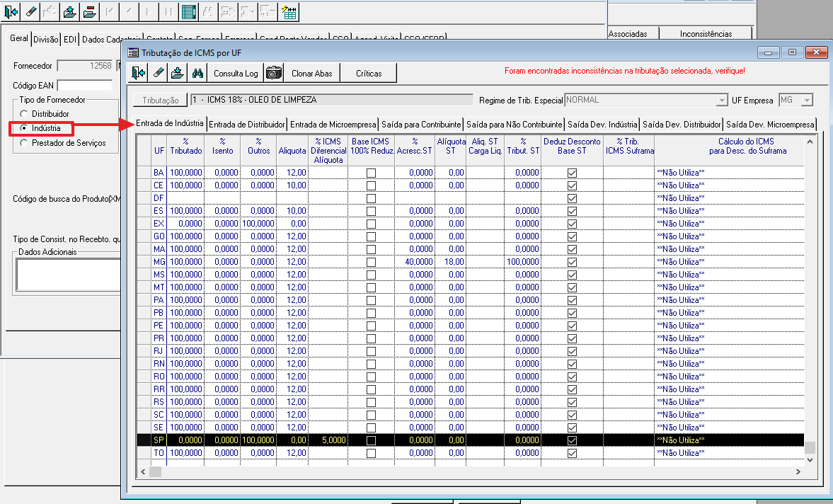
Task: Open the Regime de Trib. Especial dropdown
Action: tap(722, 101)
